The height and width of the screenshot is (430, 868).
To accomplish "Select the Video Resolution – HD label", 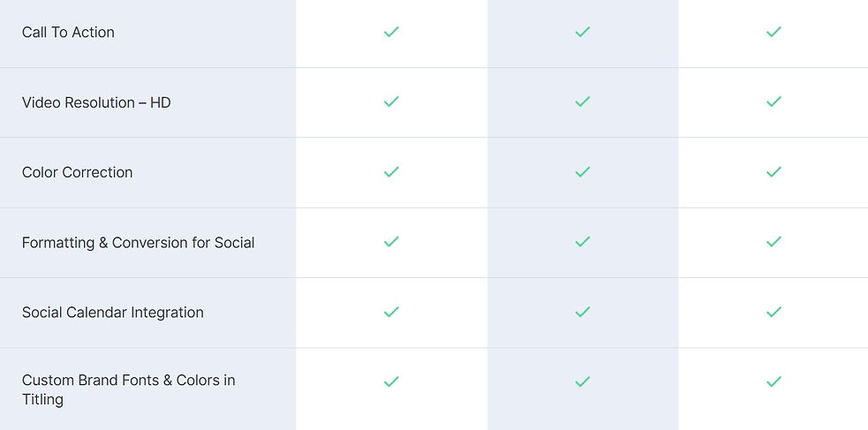I will [96, 102].
